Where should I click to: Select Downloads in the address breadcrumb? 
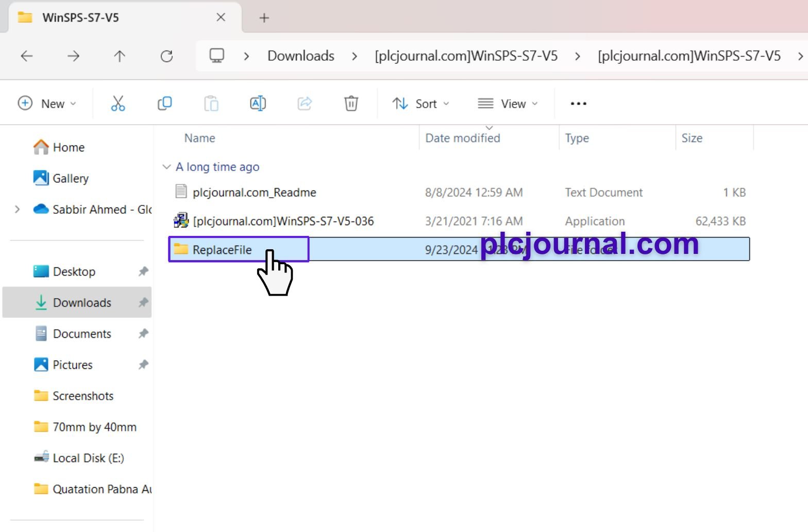point(301,56)
